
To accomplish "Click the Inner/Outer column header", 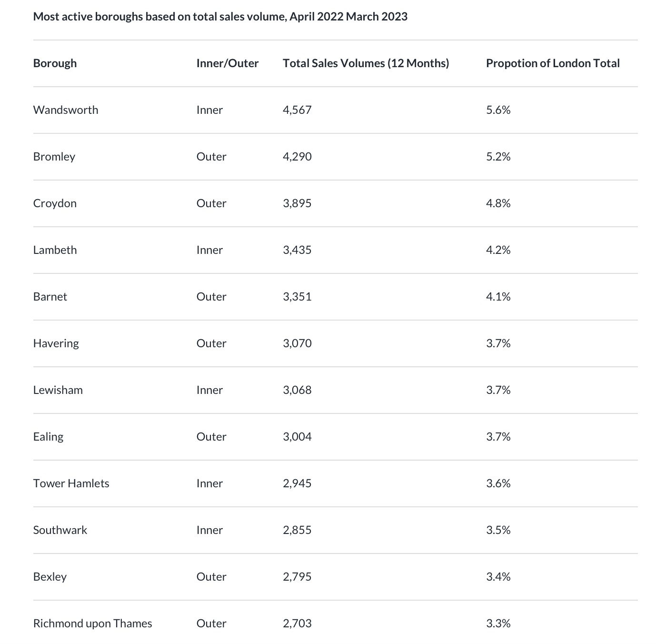I will [x=227, y=63].
